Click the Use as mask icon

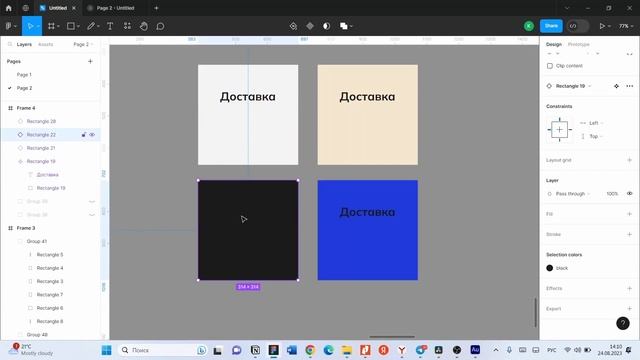pos(327,26)
